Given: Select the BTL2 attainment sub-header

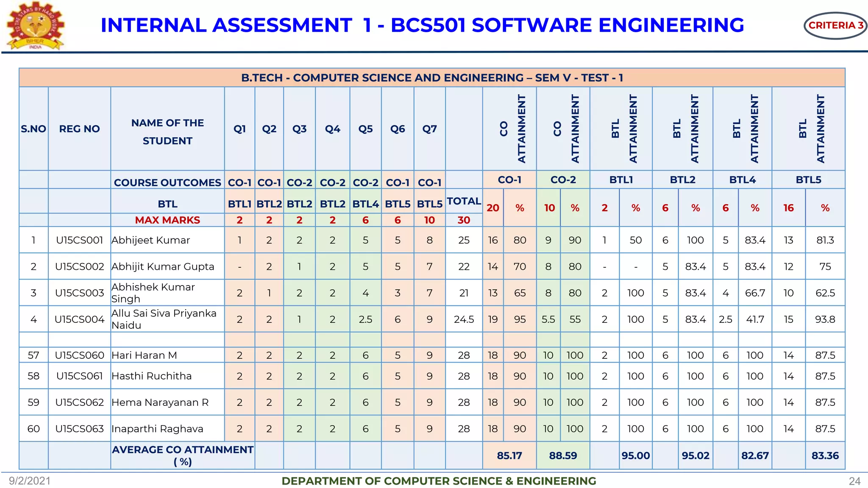Looking at the screenshot, I should tap(682, 180).
